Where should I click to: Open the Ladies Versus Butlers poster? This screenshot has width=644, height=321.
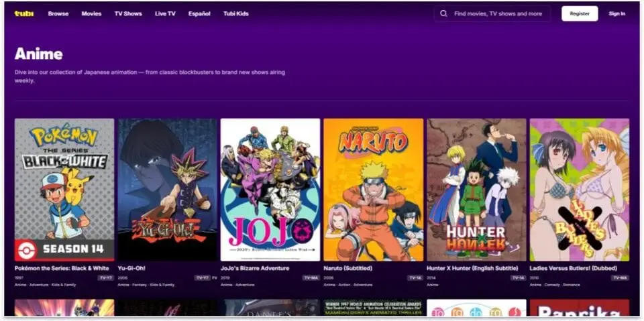click(580, 190)
